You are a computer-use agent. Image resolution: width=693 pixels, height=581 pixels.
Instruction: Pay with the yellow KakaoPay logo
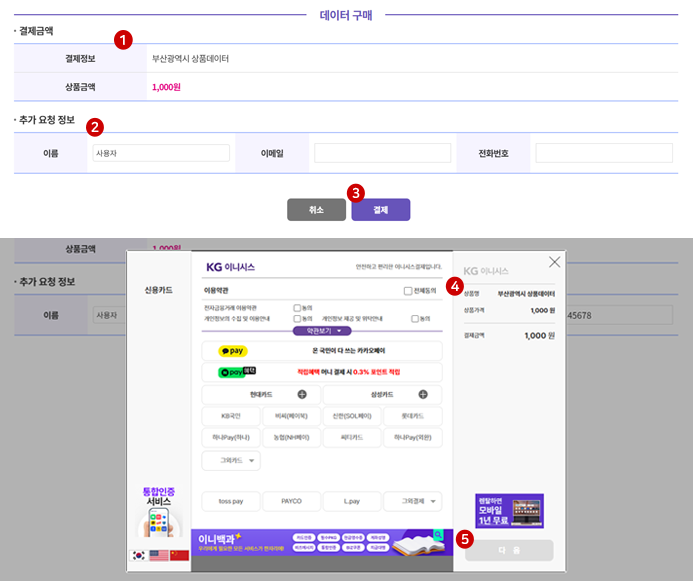pyautogui.click(x=233, y=351)
